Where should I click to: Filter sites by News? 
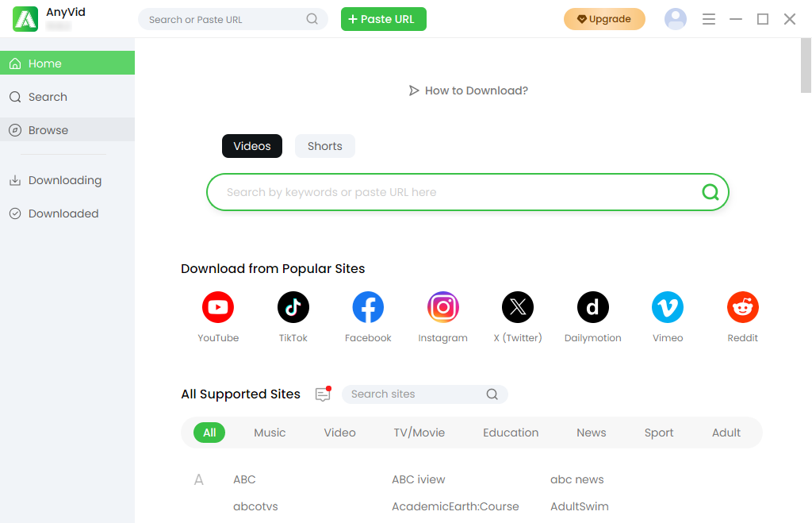point(592,433)
